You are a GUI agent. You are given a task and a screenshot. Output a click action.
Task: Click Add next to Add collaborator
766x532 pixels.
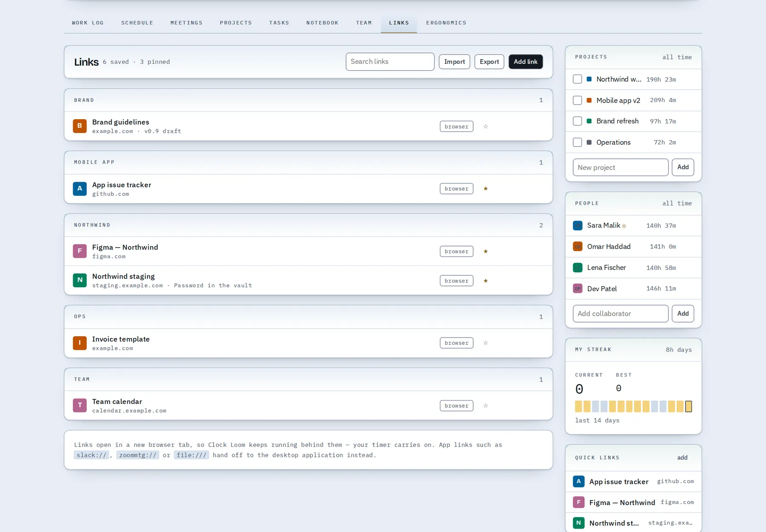(683, 314)
